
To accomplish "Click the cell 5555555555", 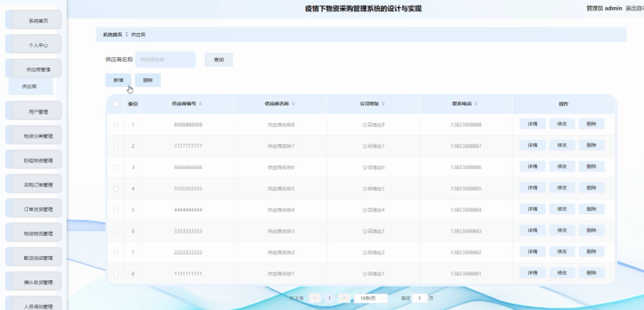I will pyautogui.click(x=188, y=189).
